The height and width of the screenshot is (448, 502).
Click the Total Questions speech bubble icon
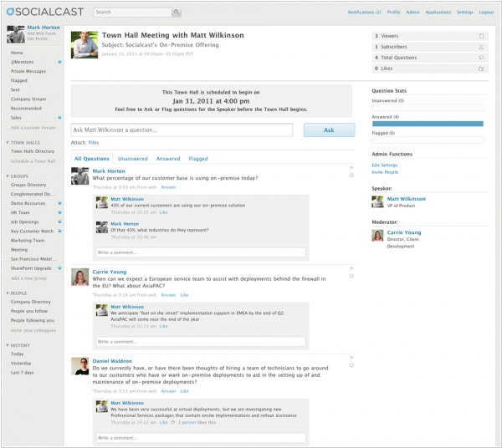click(x=481, y=58)
